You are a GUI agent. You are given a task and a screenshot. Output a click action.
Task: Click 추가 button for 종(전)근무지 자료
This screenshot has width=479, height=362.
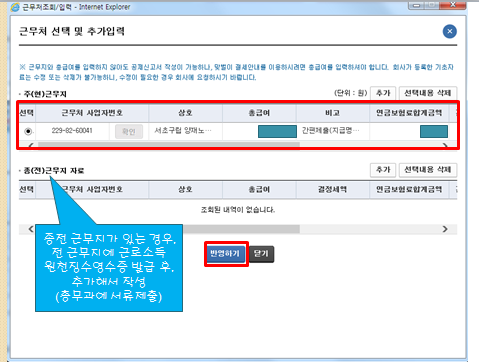383,170
